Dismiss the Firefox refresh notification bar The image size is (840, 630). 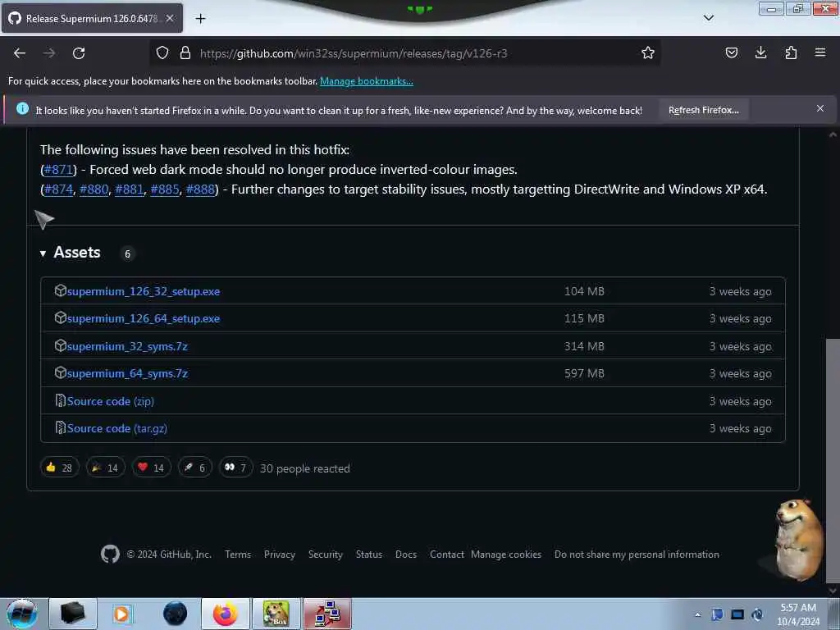[819, 109]
